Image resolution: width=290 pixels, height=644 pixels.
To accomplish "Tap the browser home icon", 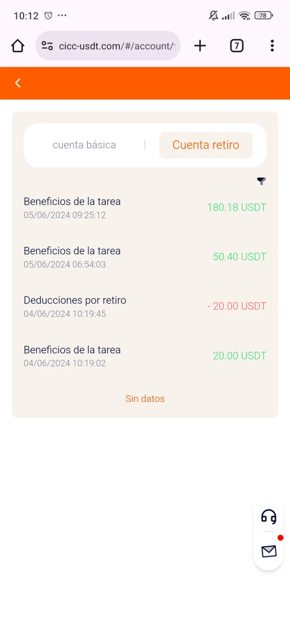I will pyautogui.click(x=17, y=46).
